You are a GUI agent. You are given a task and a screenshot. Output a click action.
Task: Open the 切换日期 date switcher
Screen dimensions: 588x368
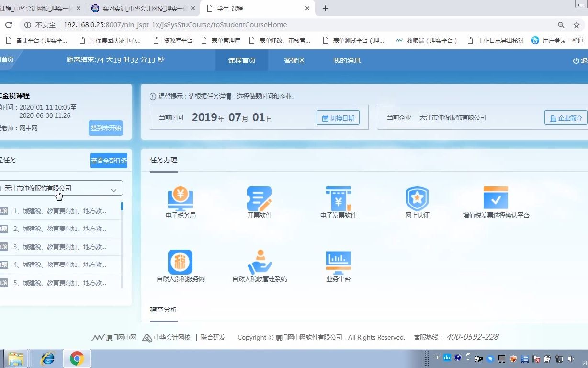[x=338, y=117]
